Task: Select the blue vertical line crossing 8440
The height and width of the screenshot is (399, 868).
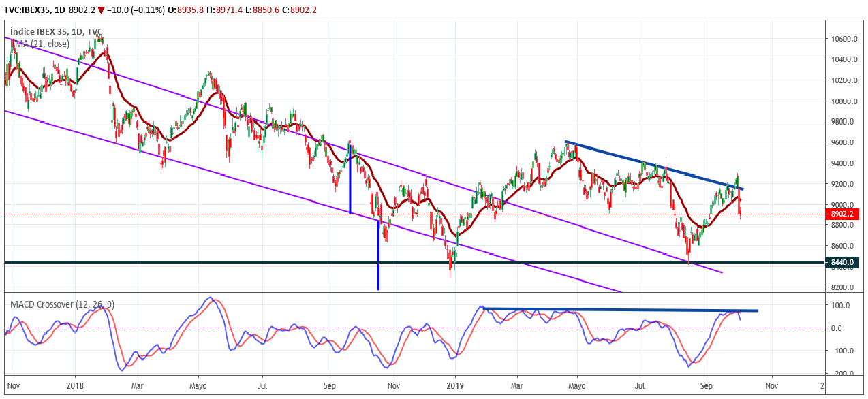Action: coord(378,255)
